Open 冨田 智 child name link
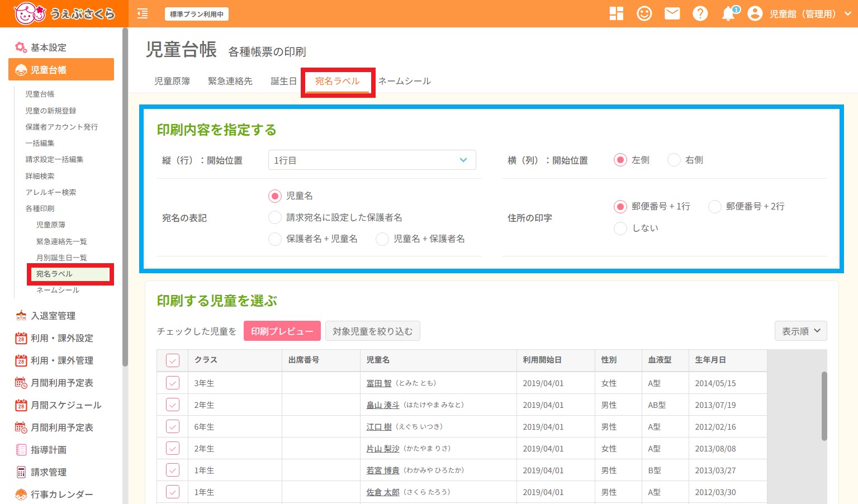The image size is (858, 504). (x=379, y=383)
